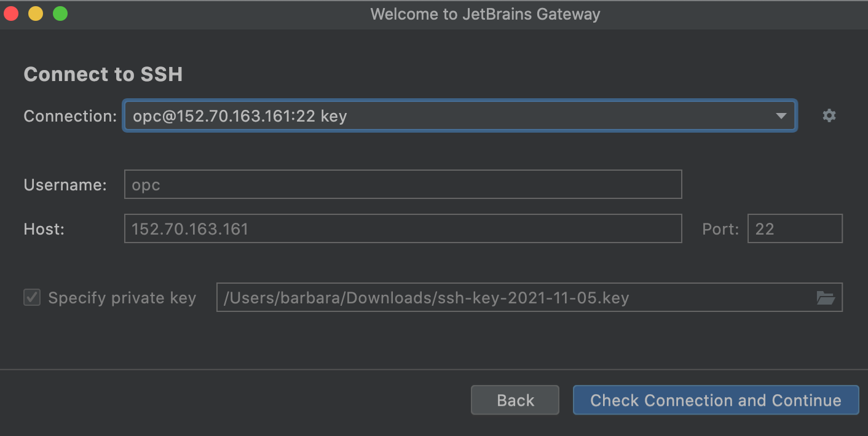Close the Gateway window red button

12,14
